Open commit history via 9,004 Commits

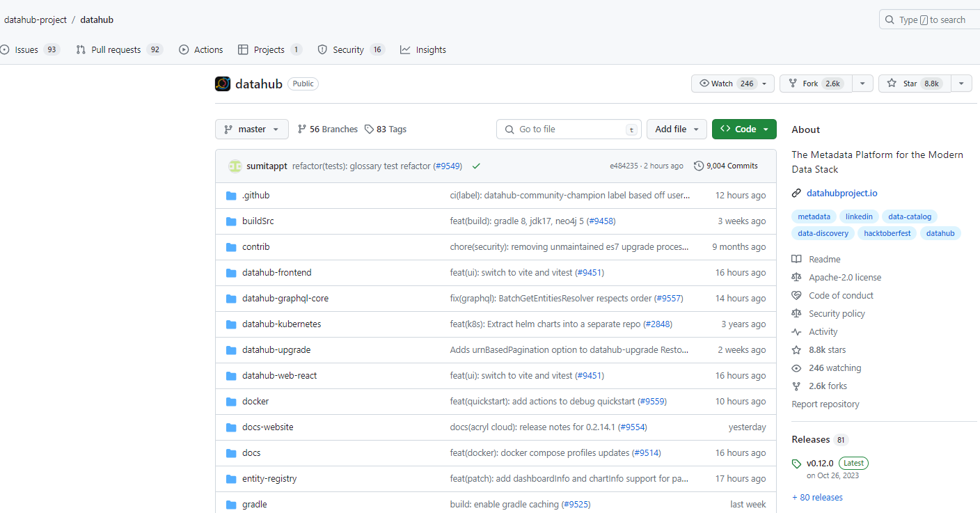tap(725, 166)
